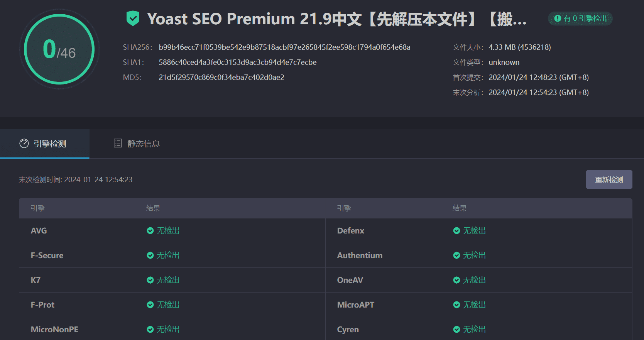Switch to the 静态信息 tab
The height and width of the screenshot is (340, 644).
(x=137, y=144)
